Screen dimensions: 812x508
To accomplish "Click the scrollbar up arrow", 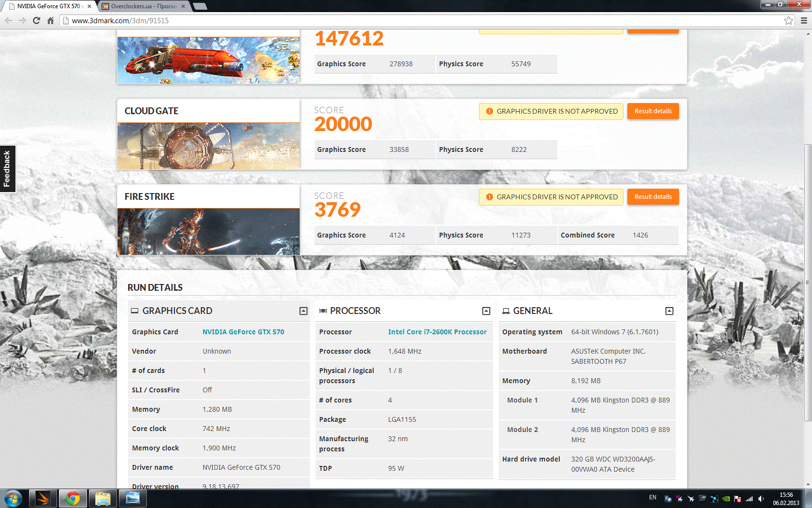I will [x=808, y=33].
